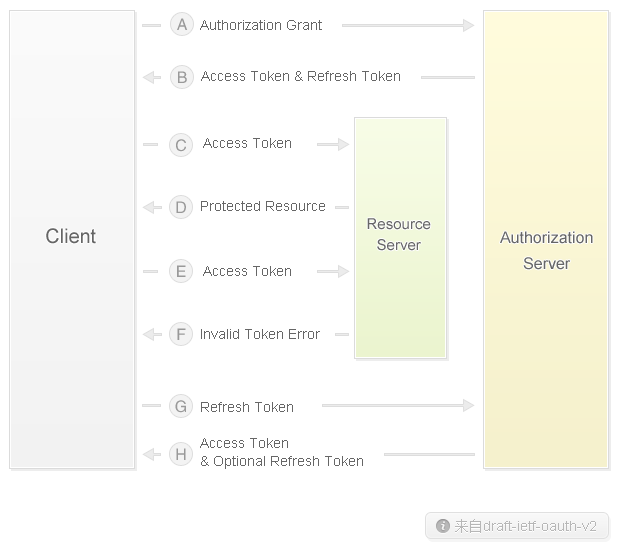Click the circled A step icon
Viewport: 619px width, 550px height.
click(182, 24)
